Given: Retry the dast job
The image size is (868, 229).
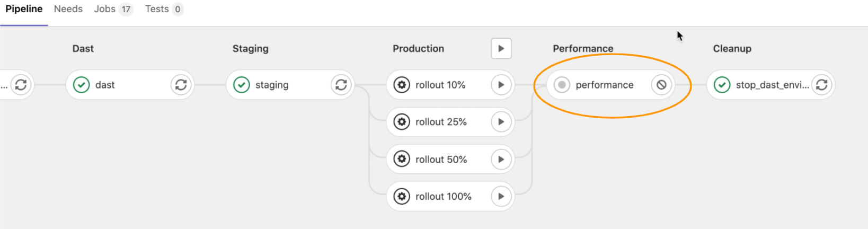Looking at the screenshot, I should point(181,85).
